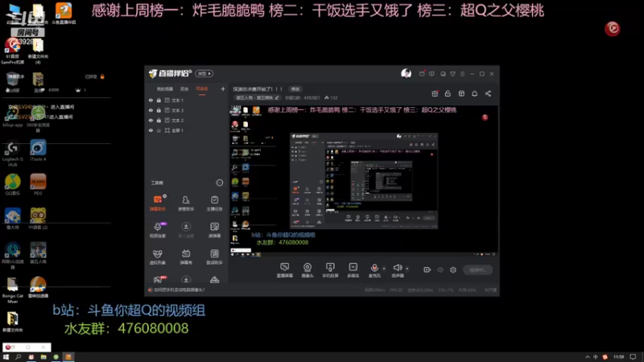Viewport: 644px width, 362px height.
Task: Open the hamburger menu in title bar
Action: click(462, 74)
